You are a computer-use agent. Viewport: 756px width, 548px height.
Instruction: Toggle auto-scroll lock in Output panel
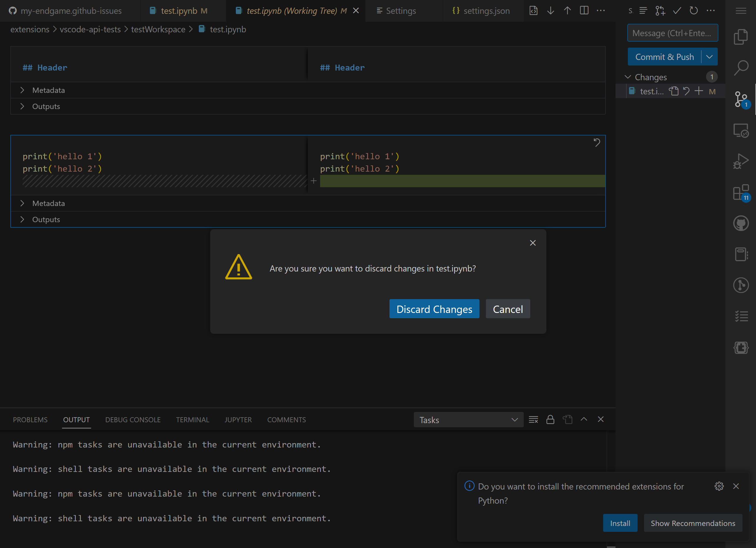pyautogui.click(x=550, y=419)
